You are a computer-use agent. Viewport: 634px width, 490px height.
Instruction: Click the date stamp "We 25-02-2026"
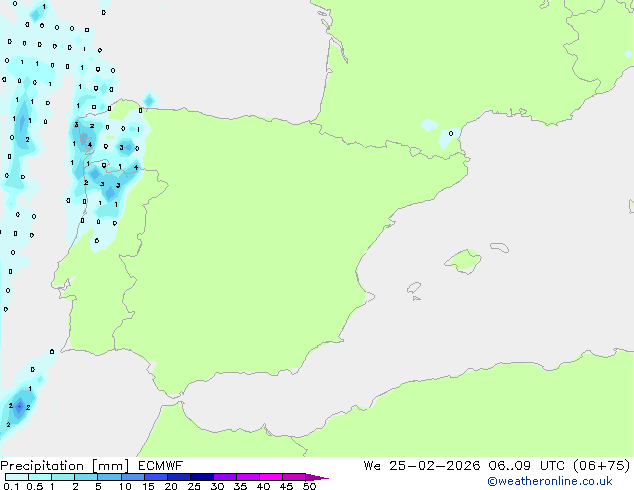pyautogui.click(x=415, y=466)
